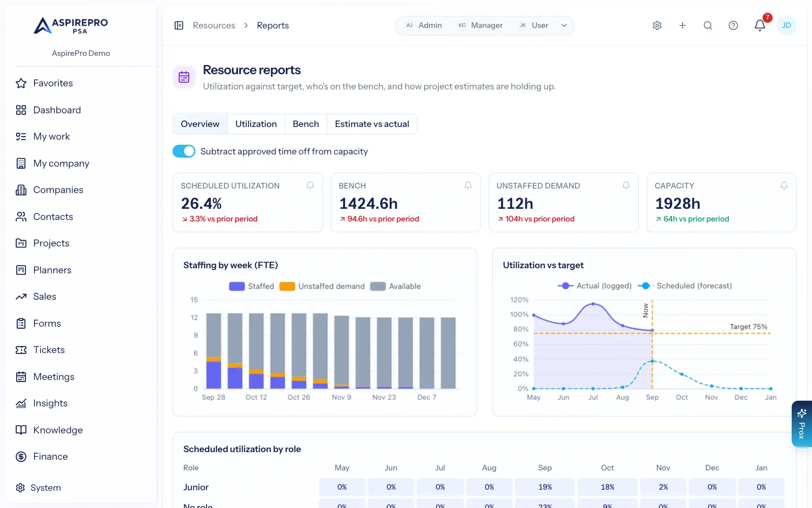Image resolution: width=812 pixels, height=508 pixels.
Task: Toggle Staffed series in staffing legend
Action: [x=252, y=287]
